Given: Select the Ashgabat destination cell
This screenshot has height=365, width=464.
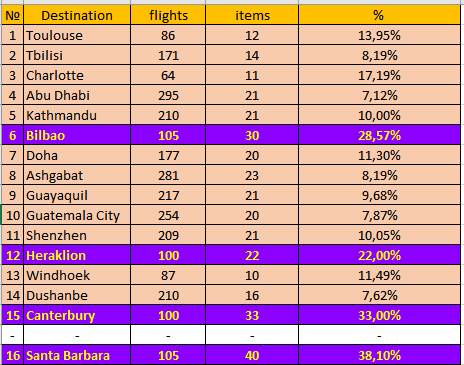Looking at the screenshot, I should [x=77, y=175].
